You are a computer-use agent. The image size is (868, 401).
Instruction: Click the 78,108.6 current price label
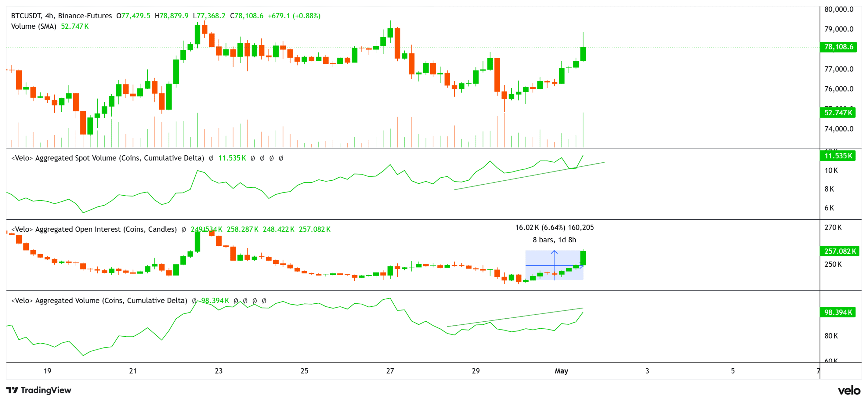coord(838,47)
